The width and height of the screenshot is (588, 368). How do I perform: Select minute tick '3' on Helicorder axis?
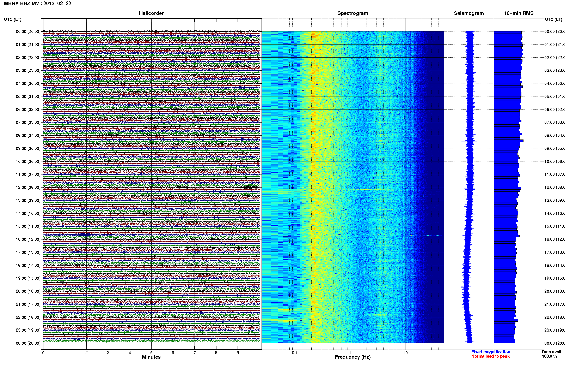(108, 353)
